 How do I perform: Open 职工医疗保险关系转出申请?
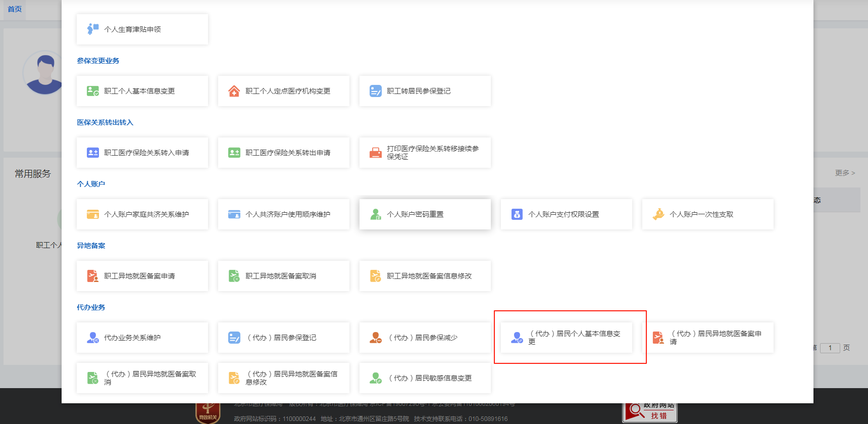click(284, 153)
